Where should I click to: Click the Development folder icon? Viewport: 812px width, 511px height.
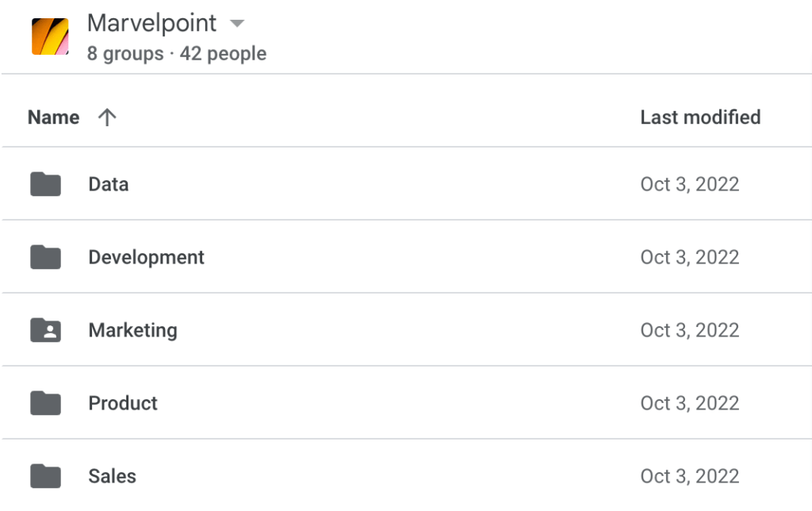[45, 257]
